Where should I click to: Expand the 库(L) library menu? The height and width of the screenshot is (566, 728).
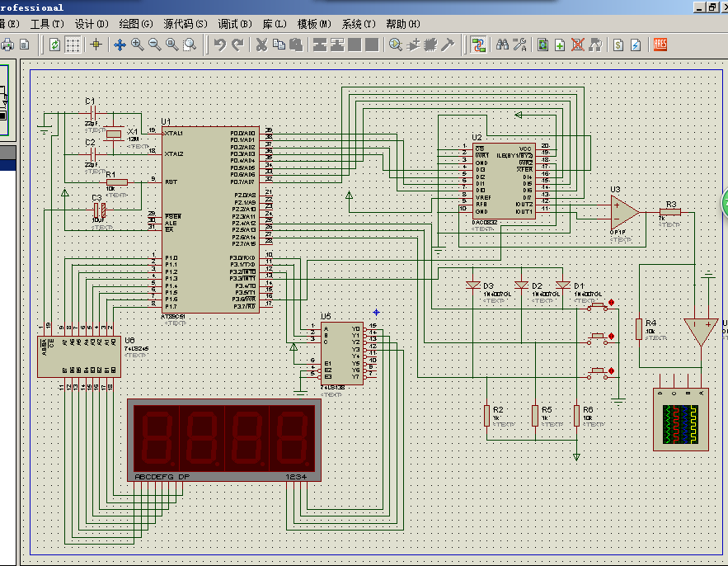click(x=275, y=24)
